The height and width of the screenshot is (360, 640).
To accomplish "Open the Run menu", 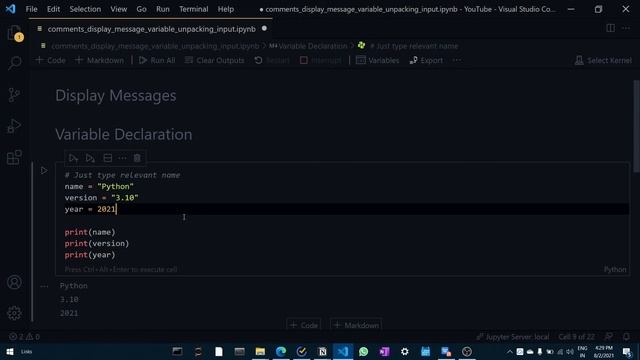I will tap(162, 9).
